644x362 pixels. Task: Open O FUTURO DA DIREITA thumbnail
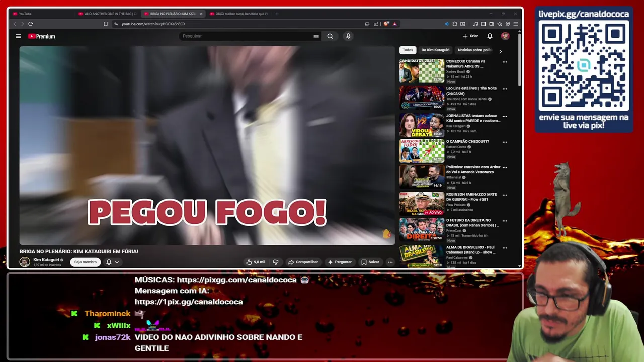tap(422, 230)
